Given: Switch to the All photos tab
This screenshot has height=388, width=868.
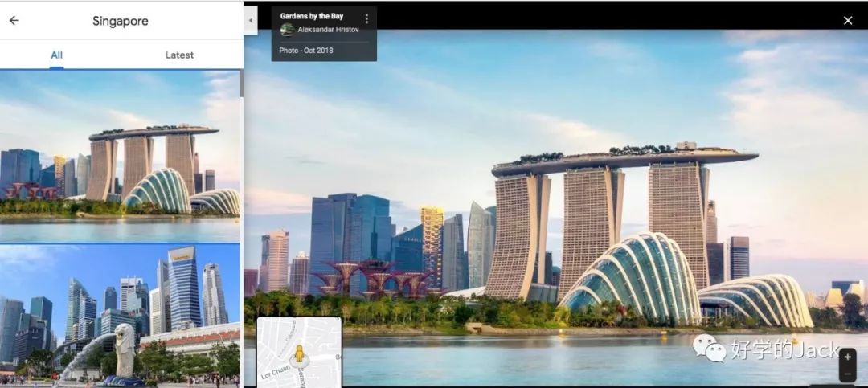Looking at the screenshot, I should 56,55.
